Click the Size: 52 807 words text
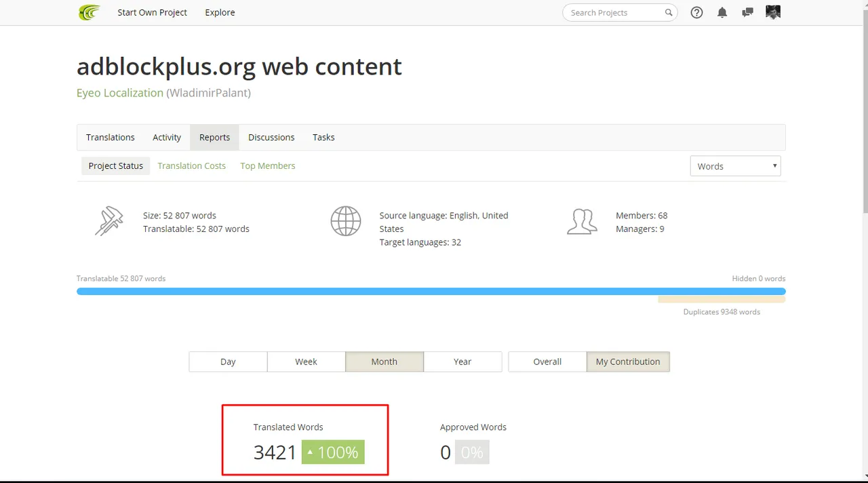Viewport: 868px width, 483px height. click(180, 215)
